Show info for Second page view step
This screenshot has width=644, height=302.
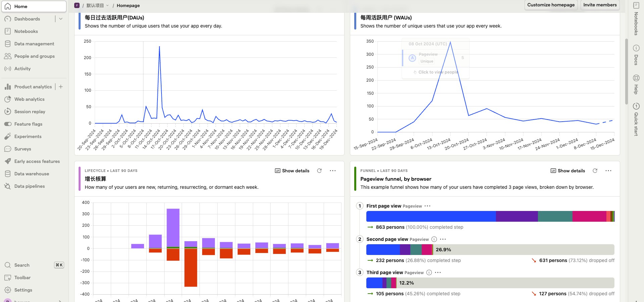[434, 239]
